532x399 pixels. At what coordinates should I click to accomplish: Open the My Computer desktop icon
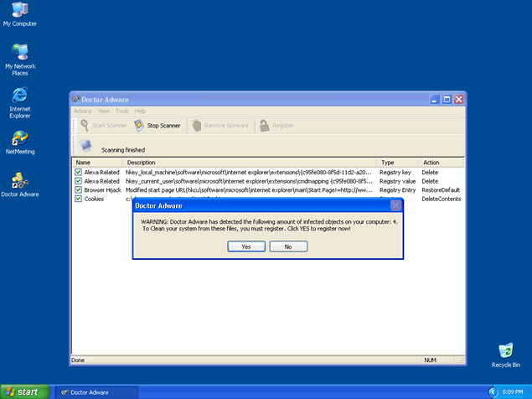(x=19, y=10)
